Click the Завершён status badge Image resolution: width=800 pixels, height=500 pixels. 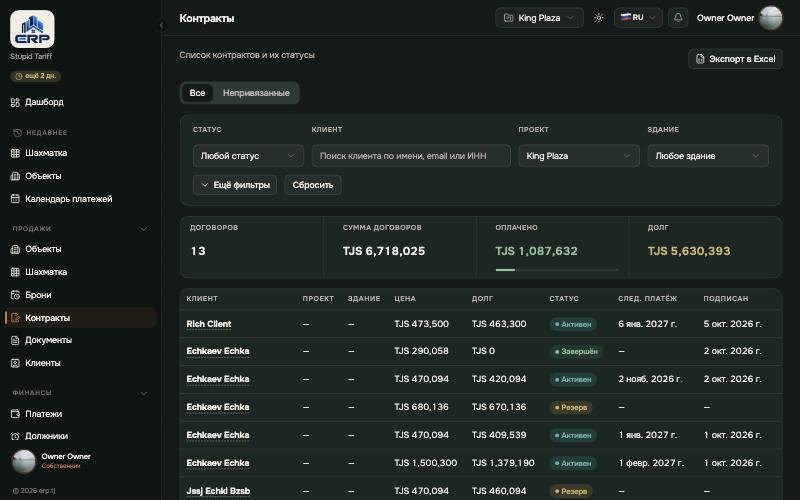click(576, 352)
